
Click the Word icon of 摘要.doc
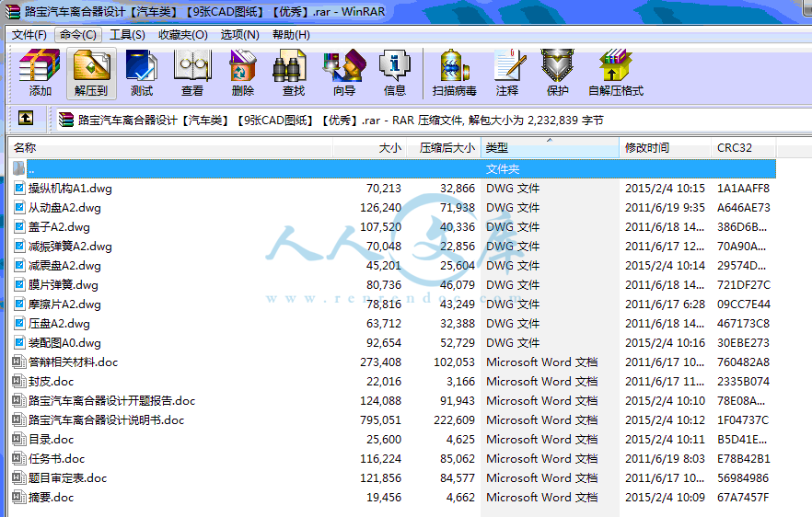click(19, 497)
